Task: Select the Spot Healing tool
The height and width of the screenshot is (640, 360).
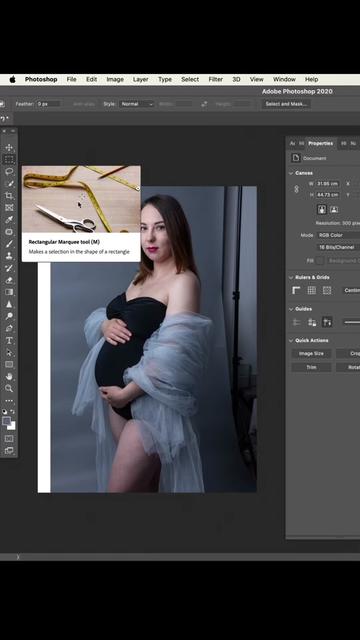Action: coord(9,232)
